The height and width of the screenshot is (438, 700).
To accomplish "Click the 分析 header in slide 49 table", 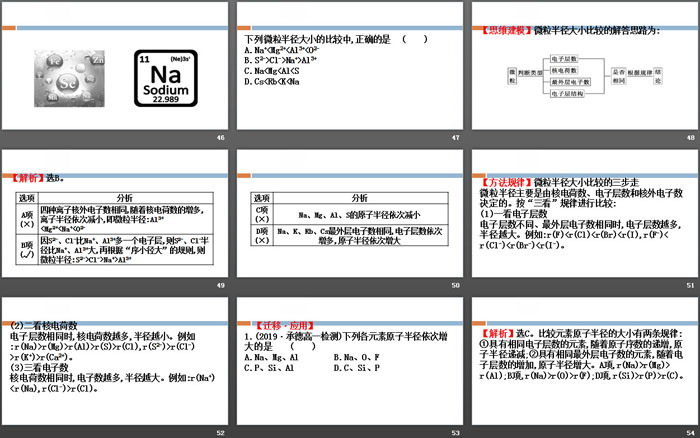I will point(125,198).
